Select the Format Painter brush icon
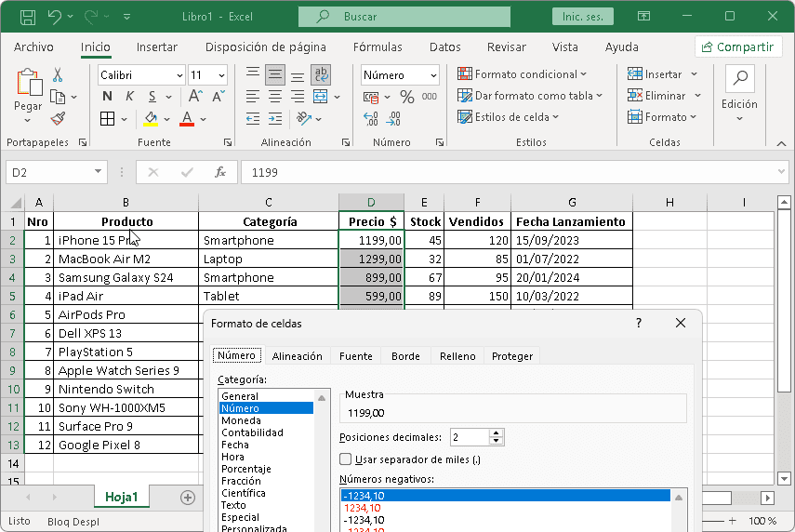This screenshot has height=532, width=795. click(x=58, y=118)
